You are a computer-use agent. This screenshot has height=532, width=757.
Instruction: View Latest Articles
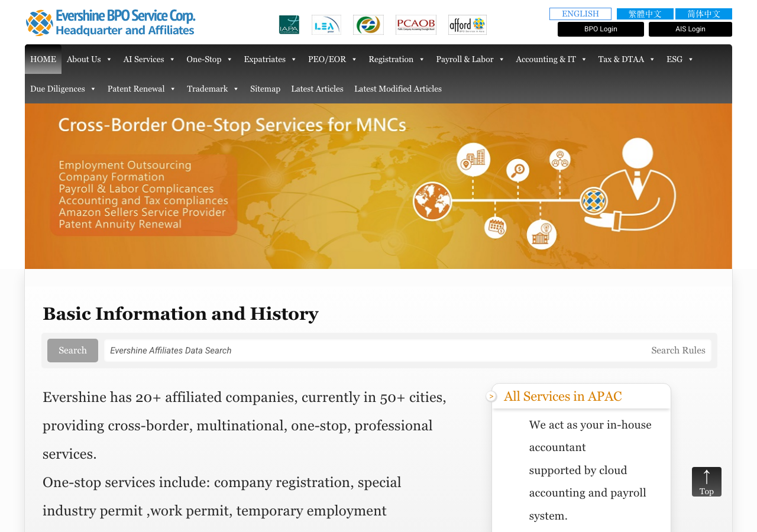click(317, 89)
